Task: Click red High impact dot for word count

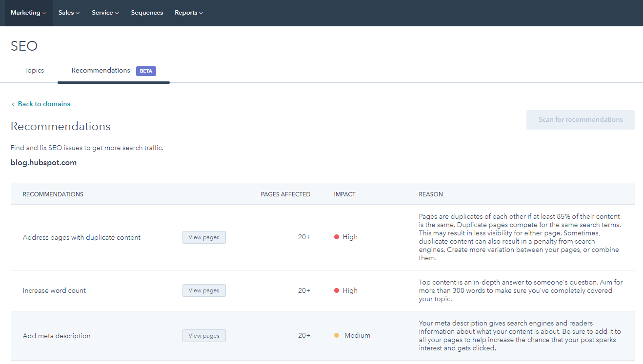Action: pyautogui.click(x=337, y=290)
